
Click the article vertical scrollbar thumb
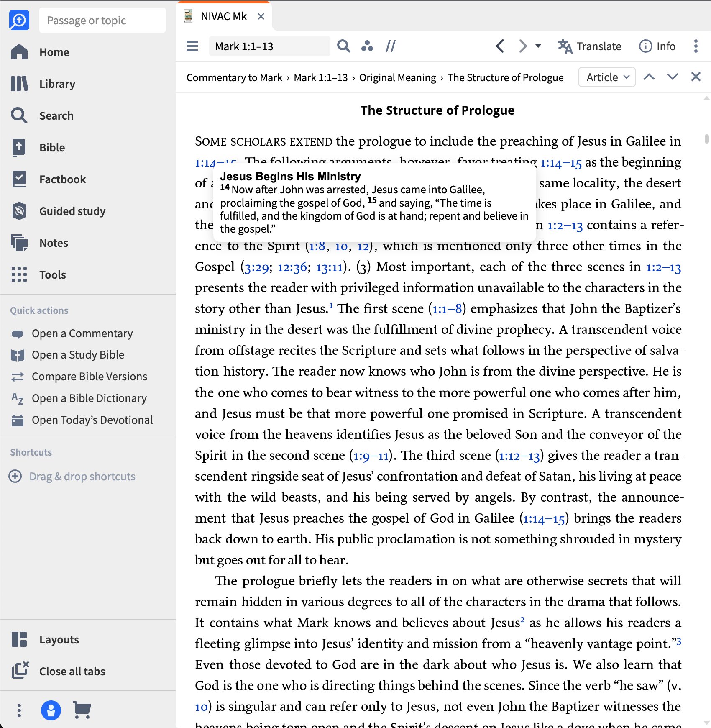coord(706,138)
